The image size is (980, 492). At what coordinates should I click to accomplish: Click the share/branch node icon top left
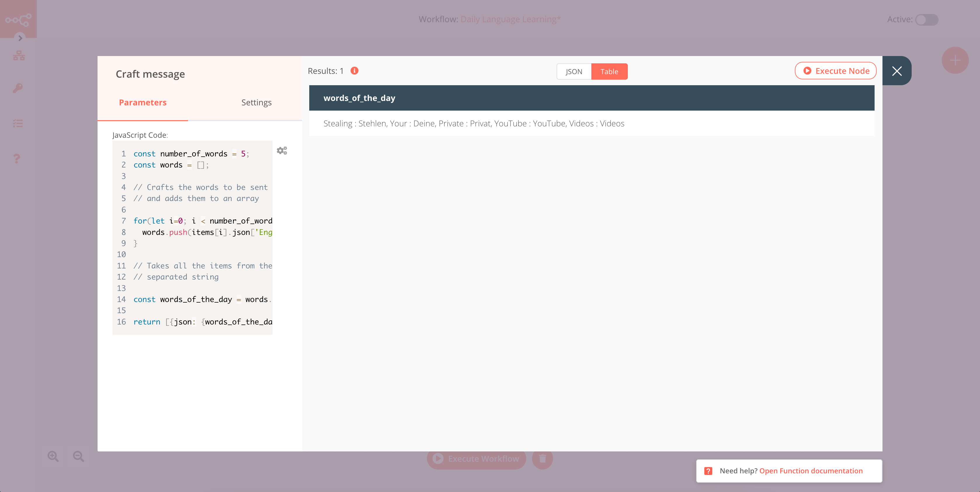pyautogui.click(x=18, y=19)
